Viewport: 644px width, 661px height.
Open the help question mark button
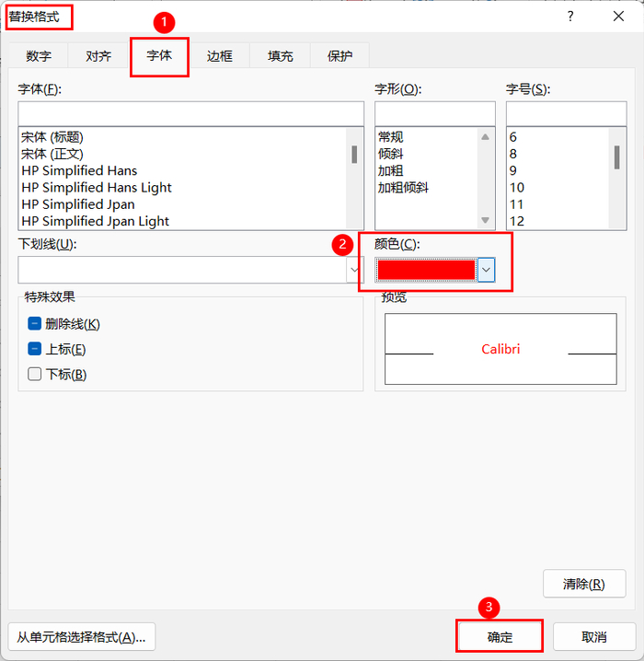pos(569,17)
